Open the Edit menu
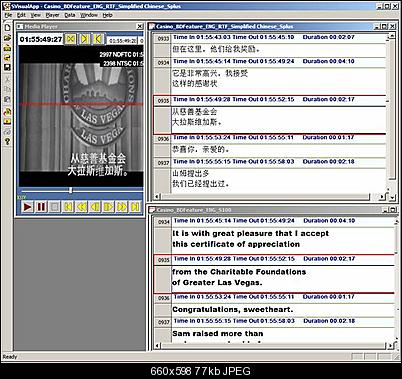The height and width of the screenshot is (379, 402). point(21,15)
